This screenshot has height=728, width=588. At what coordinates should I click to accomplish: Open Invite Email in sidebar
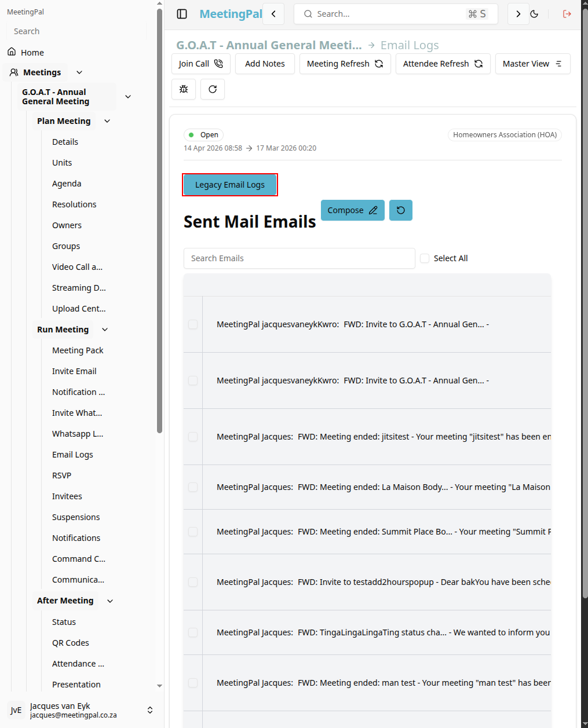74,371
